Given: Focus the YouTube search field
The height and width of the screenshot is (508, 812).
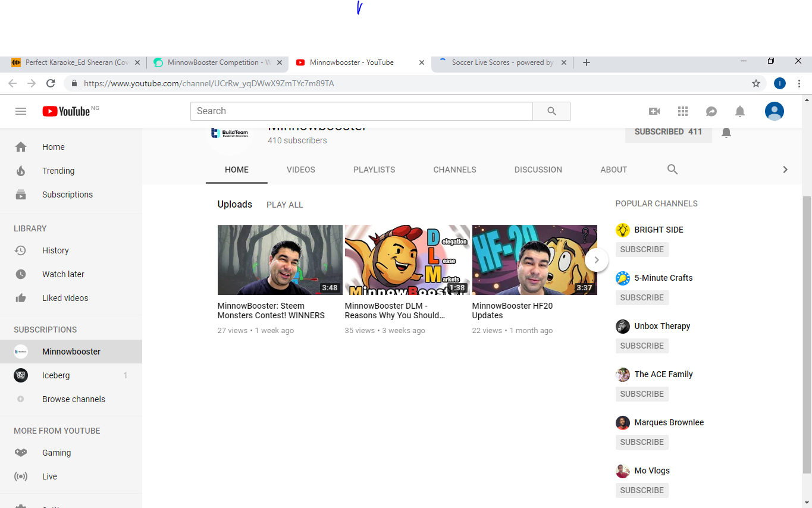Looking at the screenshot, I should tap(362, 111).
